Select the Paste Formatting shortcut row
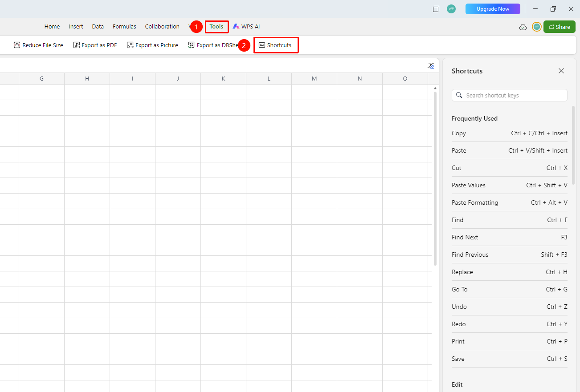The height and width of the screenshot is (392, 580). point(510,202)
